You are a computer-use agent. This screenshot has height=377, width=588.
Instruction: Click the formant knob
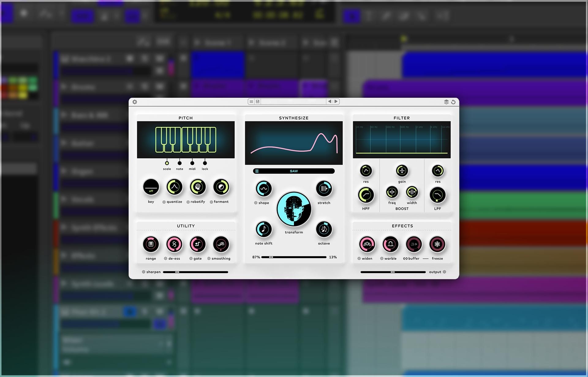[221, 187]
